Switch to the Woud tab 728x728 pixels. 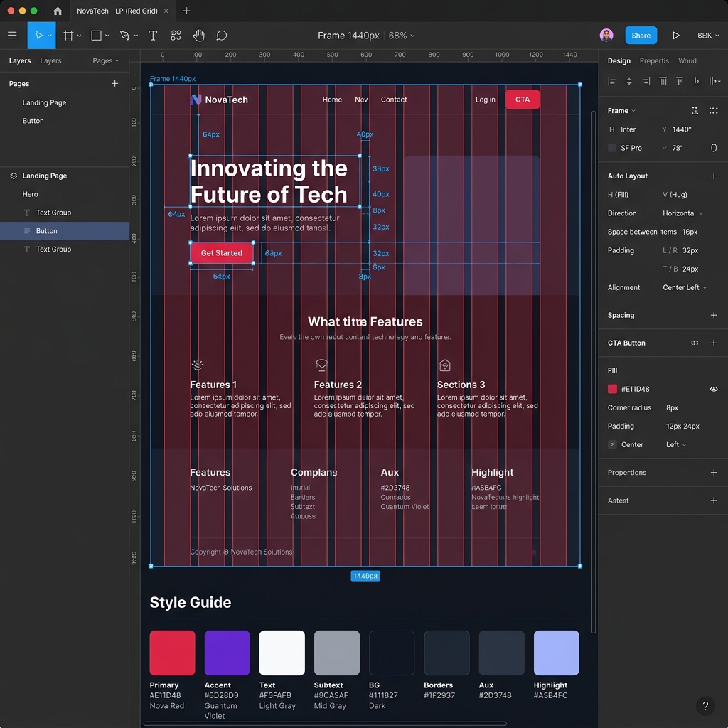pos(687,61)
